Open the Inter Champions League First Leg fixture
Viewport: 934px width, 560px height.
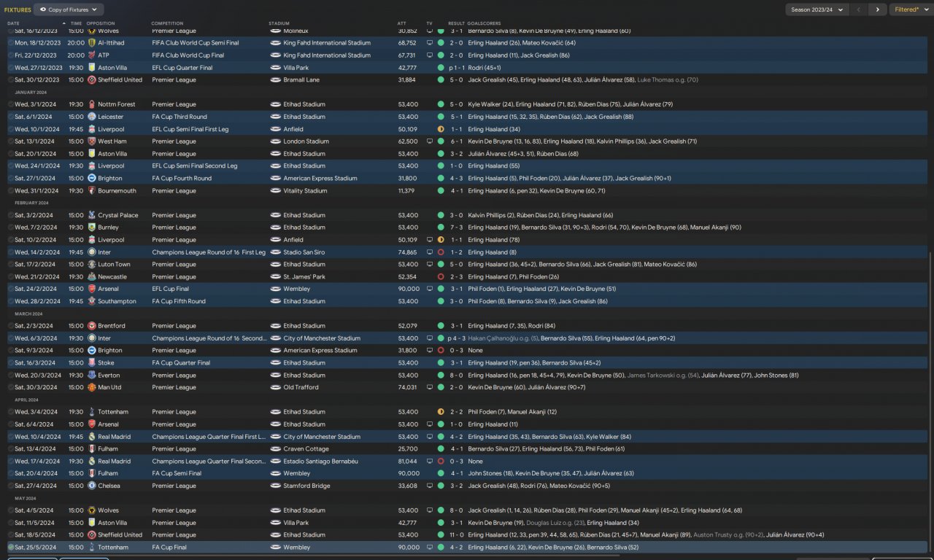click(x=467, y=252)
